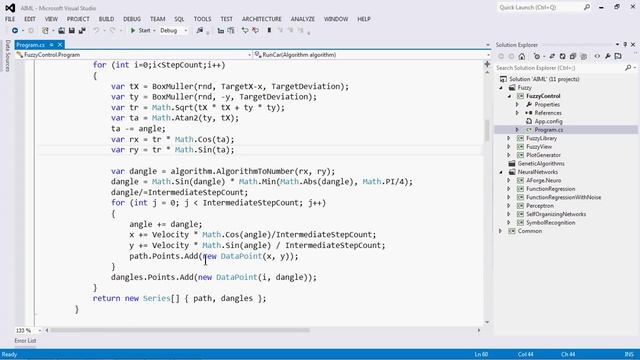This screenshot has height=360, width=640.
Task: Click the Solution Explorer search magnifier icon
Action: [628, 68]
